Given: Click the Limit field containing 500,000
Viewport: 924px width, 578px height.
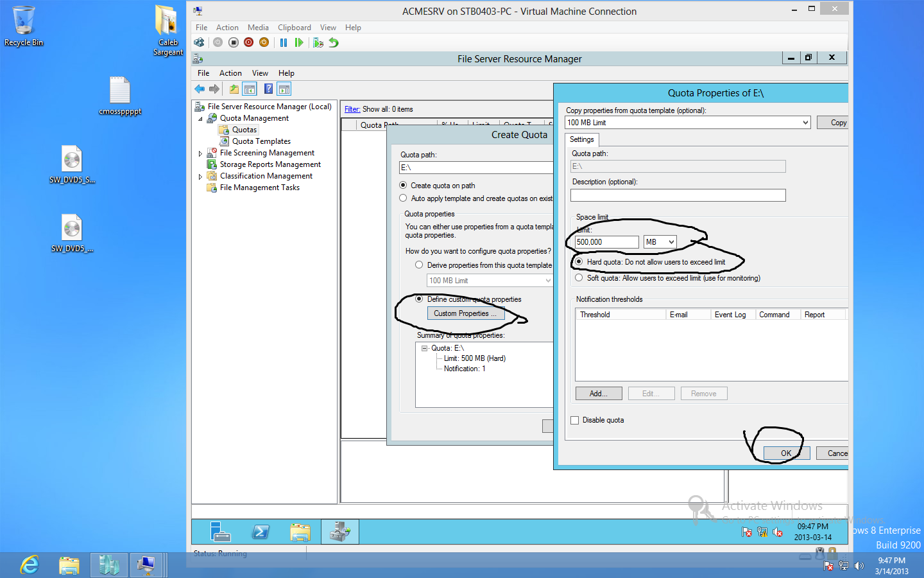Looking at the screenshot, I should click(x=606, y=242).
